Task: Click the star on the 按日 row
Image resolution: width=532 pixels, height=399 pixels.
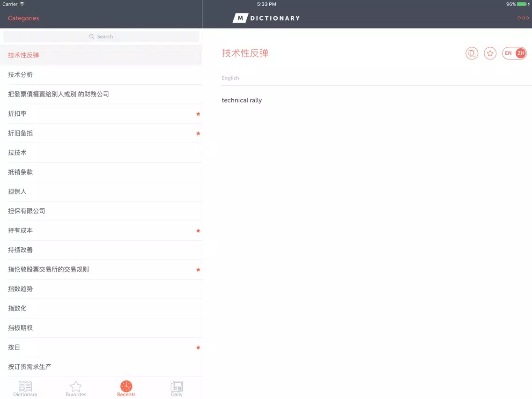Action: point(198,347)
